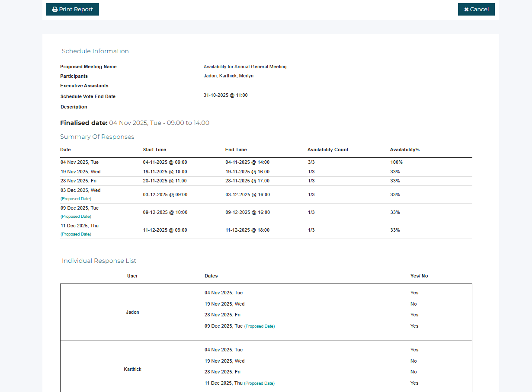Click end time '19-11-2025 @ 16:00'
Image resolution: width=532 pixels, height=392 pixels.
coord(247,172)
